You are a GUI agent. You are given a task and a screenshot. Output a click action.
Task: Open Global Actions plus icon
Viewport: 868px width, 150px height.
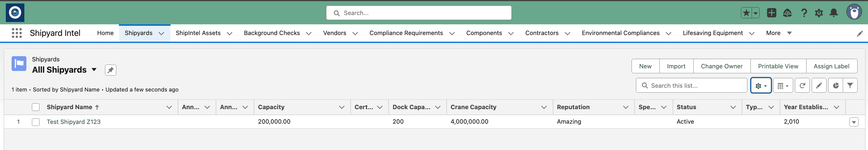(x=771, y=13)
